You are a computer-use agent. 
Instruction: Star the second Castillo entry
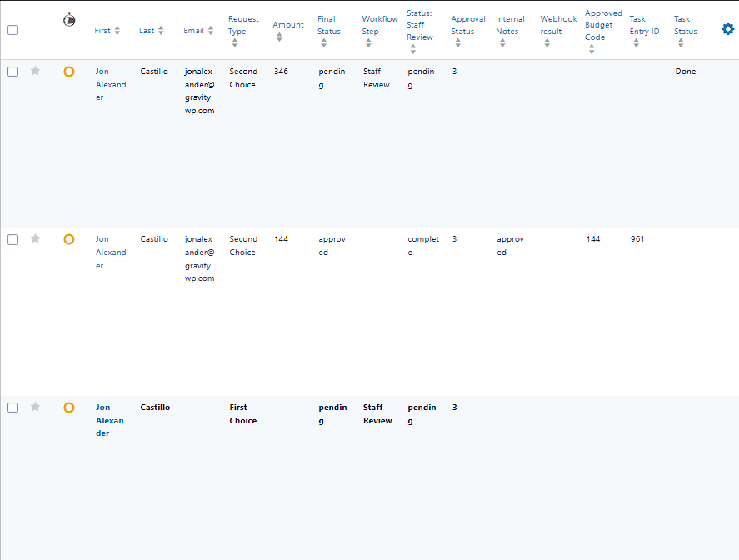tap(35, 239)
